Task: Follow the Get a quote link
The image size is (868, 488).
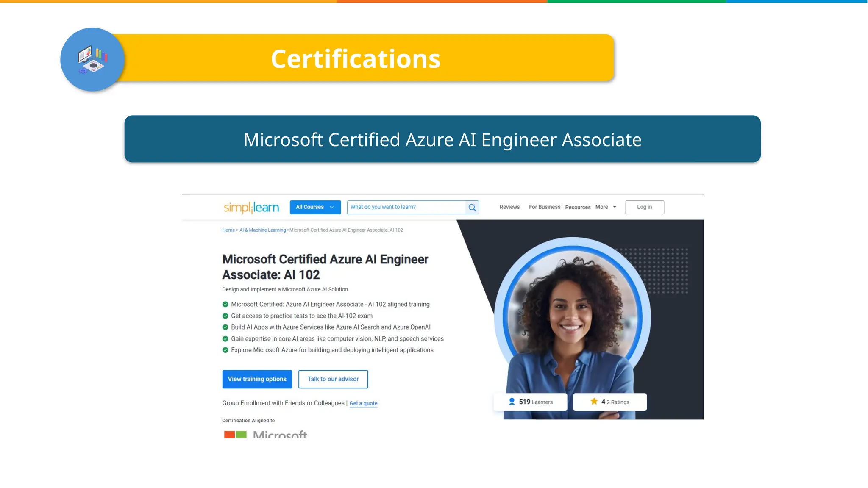Action: (363, 403)
